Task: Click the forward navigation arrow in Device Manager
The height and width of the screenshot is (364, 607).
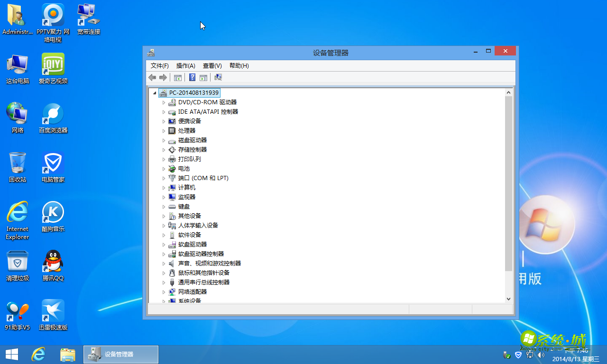Action: [x=163, y=77]
